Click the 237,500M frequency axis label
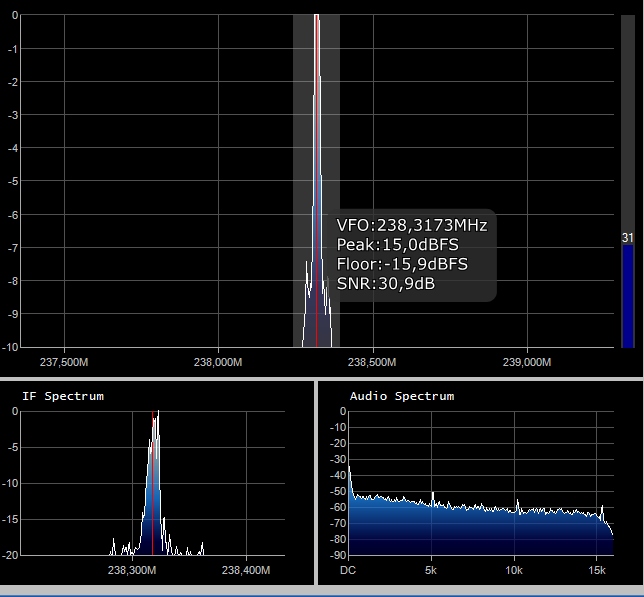644x597 pixels. (64, 362)
